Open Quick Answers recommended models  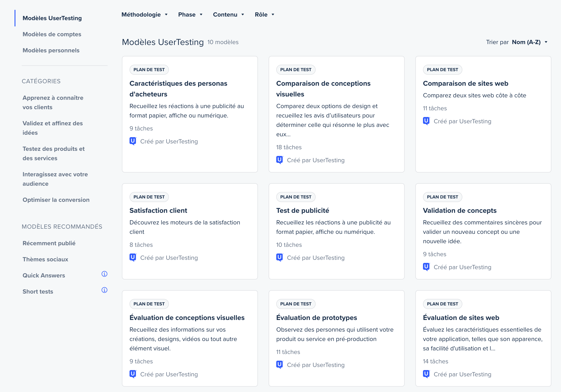coord(44,275)
